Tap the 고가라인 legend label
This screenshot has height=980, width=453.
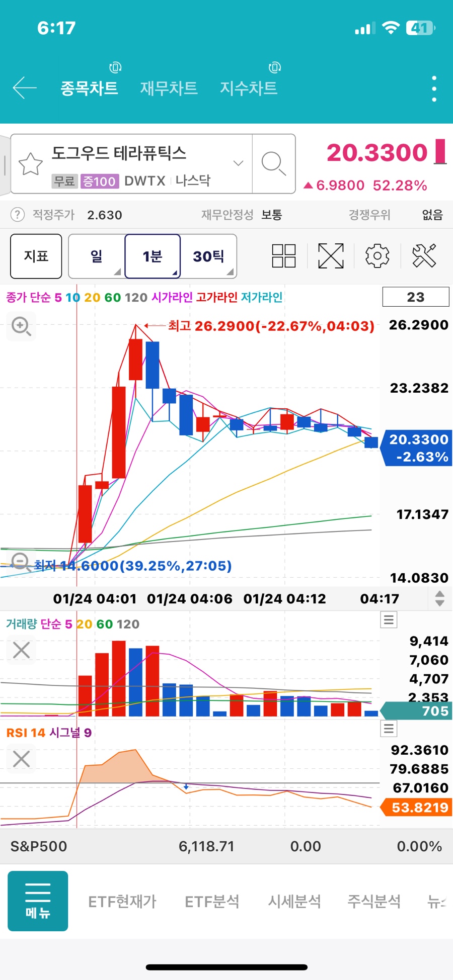216,297
